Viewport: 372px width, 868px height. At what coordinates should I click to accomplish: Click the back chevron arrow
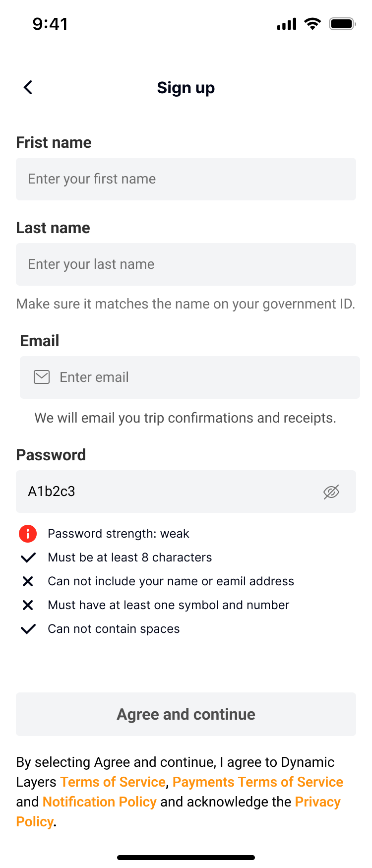point(27,87)
